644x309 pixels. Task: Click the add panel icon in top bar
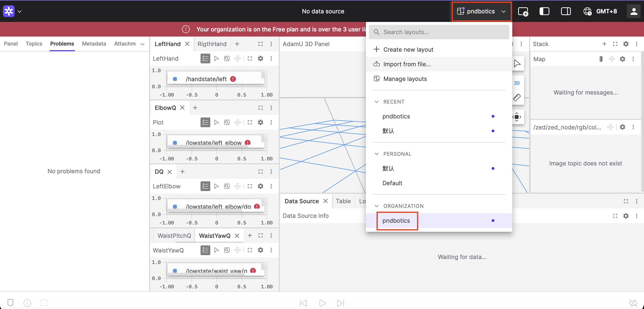[x=523, y=11]
